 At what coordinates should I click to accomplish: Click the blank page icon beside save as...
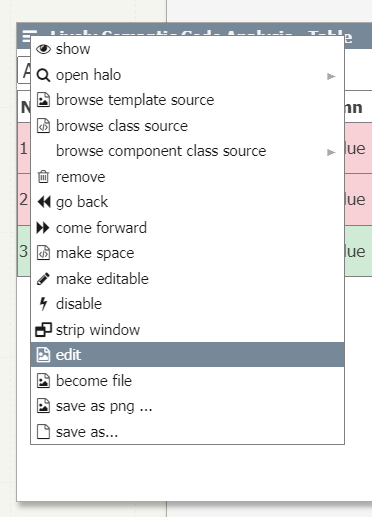(43, 432)
